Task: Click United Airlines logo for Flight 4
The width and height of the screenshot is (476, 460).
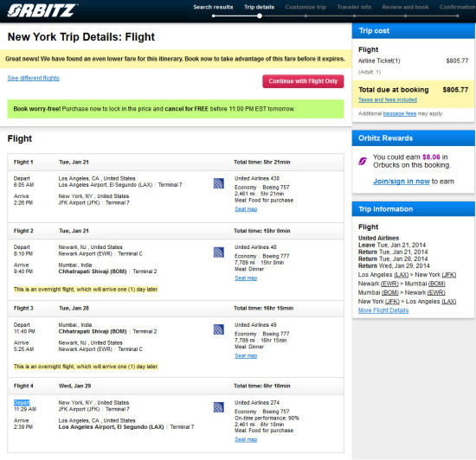Action: (219, 407)
